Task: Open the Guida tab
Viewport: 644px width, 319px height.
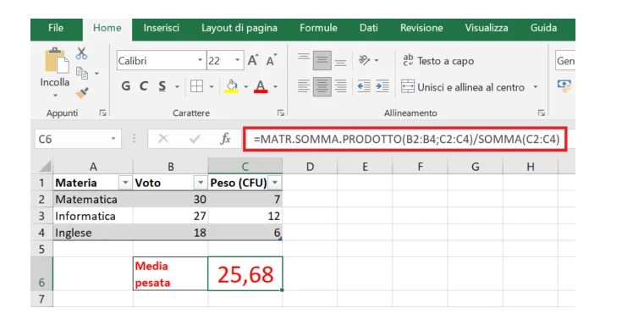Action: click(543, 28)
